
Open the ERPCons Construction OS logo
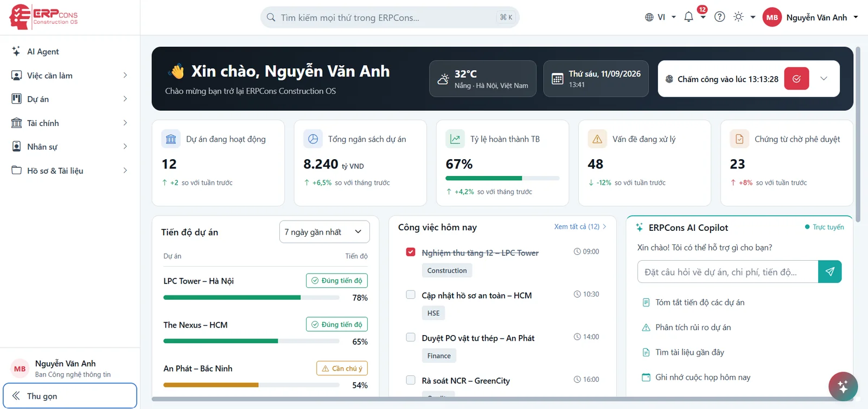[x=43, y=17]
